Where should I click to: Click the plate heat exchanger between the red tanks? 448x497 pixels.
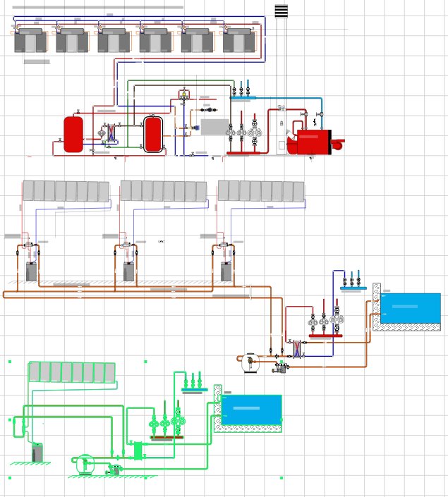point(111,134)
